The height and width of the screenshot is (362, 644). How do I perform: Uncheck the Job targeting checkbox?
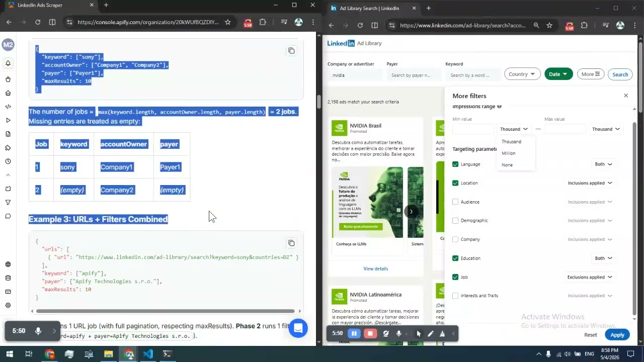(x=455, y=277)
